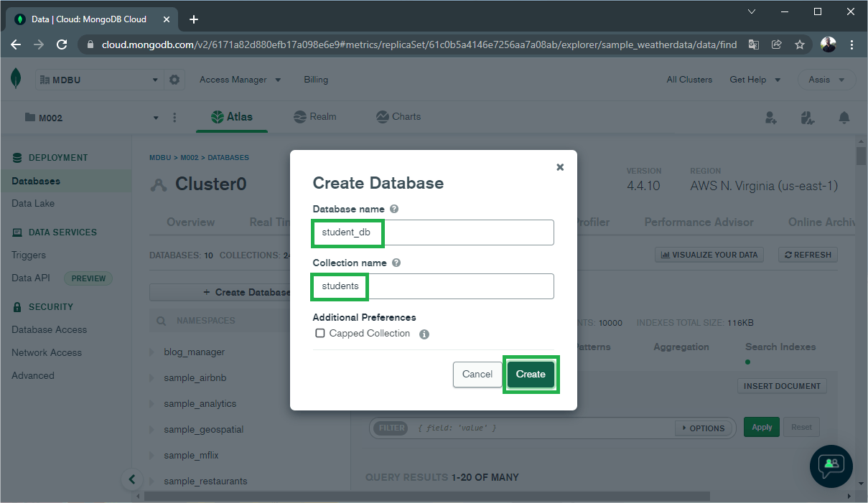Open Aggregation tab
868x503 pixels.
681,347
